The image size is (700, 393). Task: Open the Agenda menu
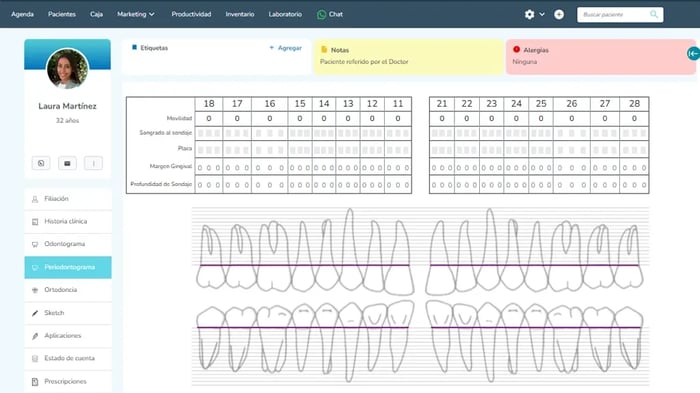[x=22, y=14]
